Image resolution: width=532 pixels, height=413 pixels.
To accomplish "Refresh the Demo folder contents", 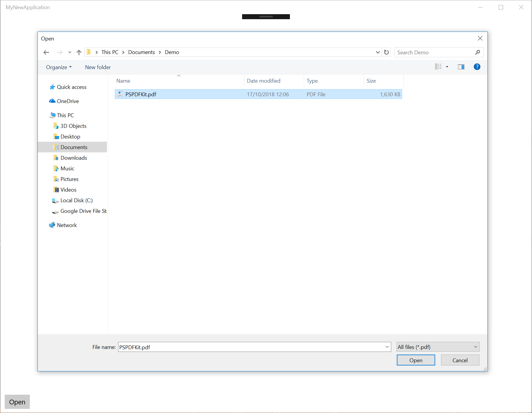I will click(x=386, y=52).
